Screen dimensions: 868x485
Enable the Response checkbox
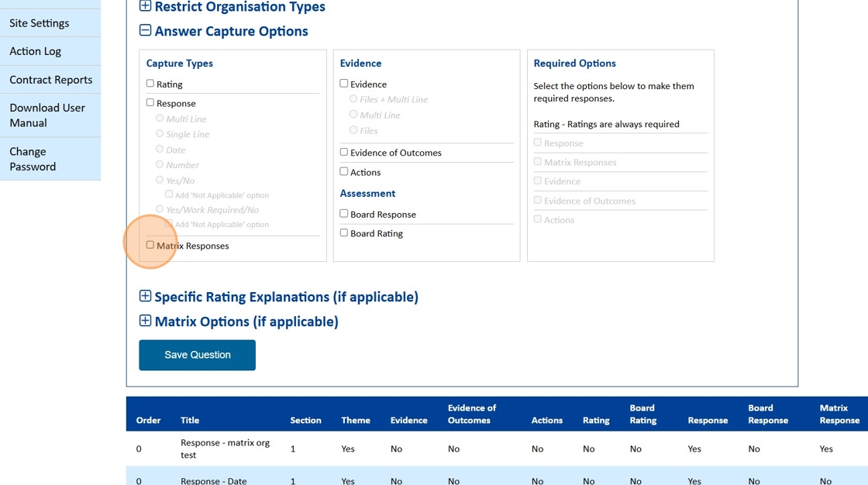(150, 102)
